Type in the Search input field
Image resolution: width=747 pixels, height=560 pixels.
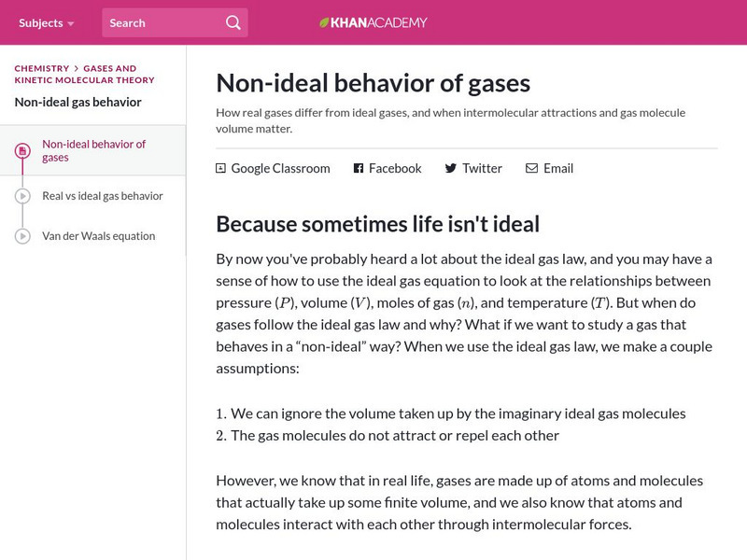coord(163,22)
